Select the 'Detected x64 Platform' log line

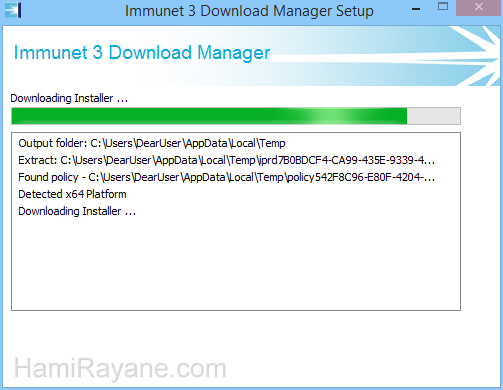(x=72, y=194)
